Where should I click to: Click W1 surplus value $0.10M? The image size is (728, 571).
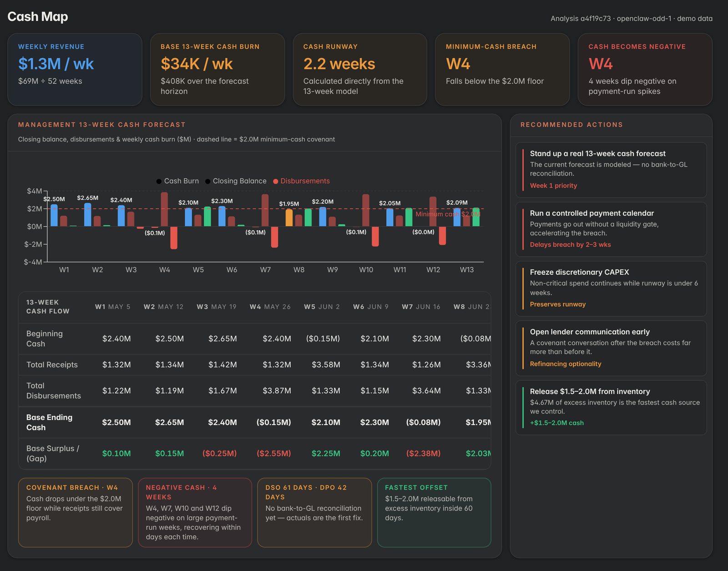click(116, 454)
